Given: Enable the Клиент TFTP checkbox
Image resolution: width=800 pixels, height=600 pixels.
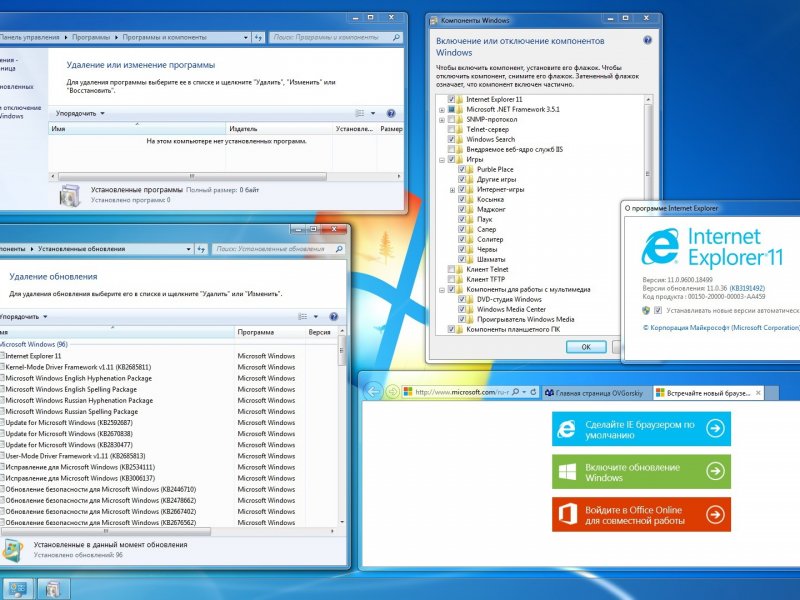Looking at the screenshot, I should tap(451, 280).
